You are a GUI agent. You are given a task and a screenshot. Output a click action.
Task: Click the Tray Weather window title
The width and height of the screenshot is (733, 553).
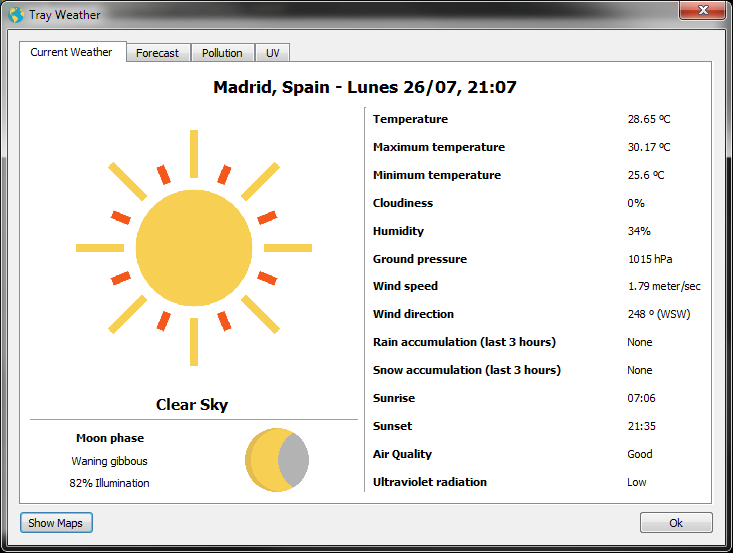tap(65, 15)
